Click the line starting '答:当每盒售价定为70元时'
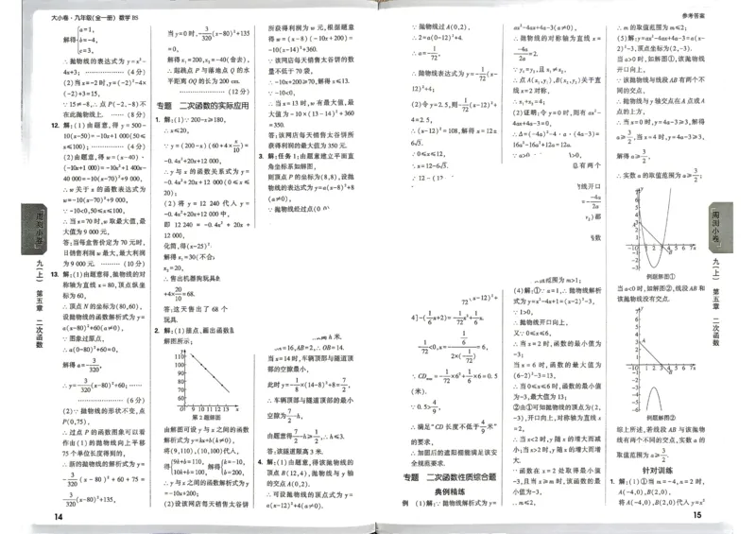756x534 pixels. point(104,242)
